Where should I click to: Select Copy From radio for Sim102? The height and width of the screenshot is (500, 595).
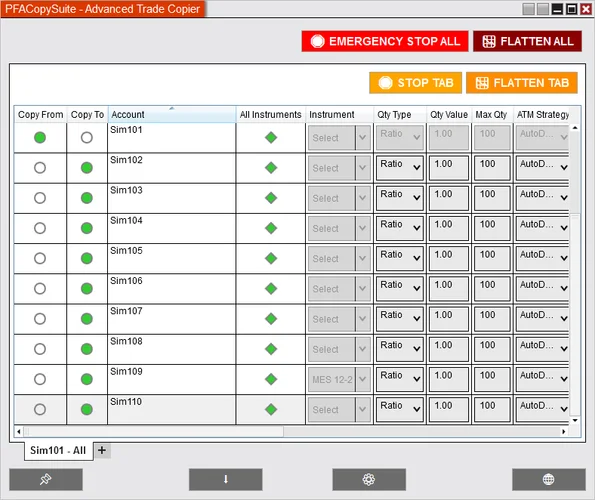pyautogui.click(x=40, y=168)
